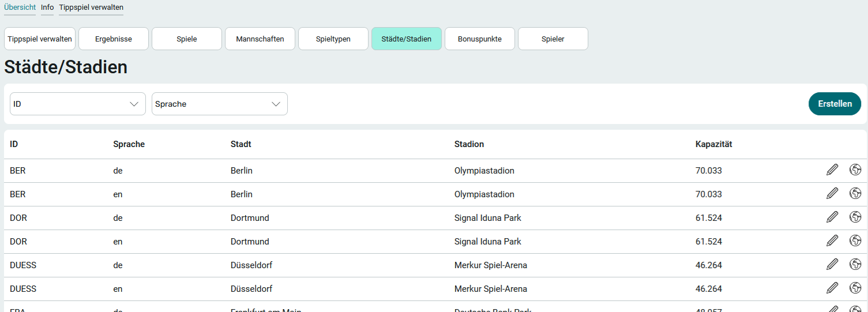Select the Städte/Stadien tab
The image size is (868, 312).
407,39
